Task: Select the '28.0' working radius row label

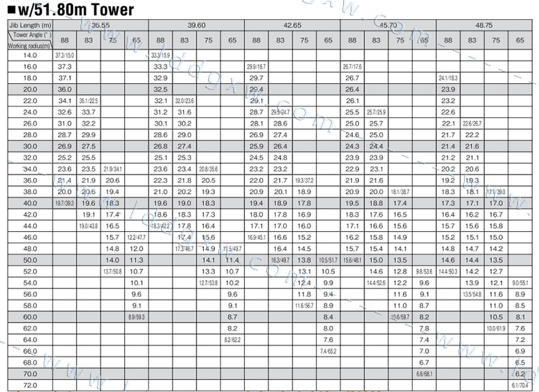Action: pos(30,135)
